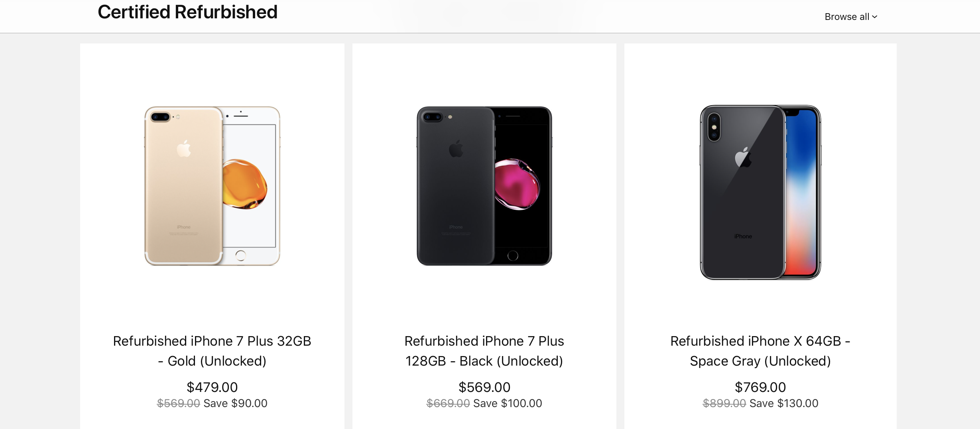980x429 pixels.
Task: Click the Certified Refurbished heading
Action: [x=187, y=12]
